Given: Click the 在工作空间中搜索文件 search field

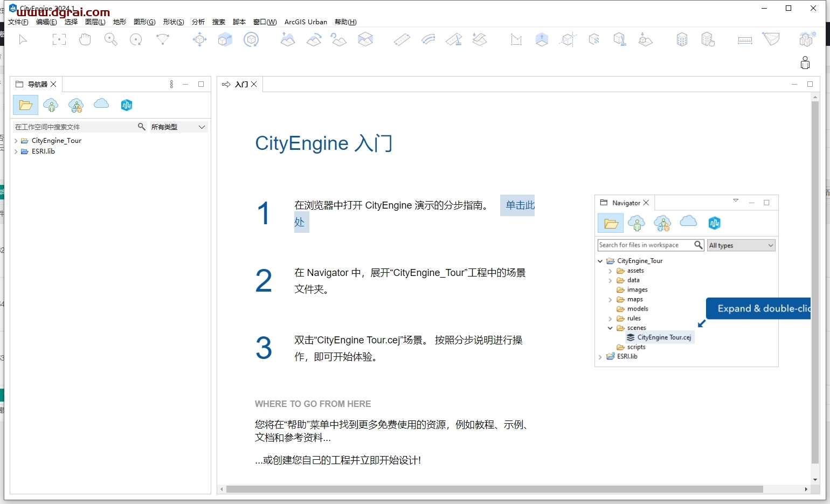Looking at the screenshot, I should pyautogui.click(x=74, y=127).
